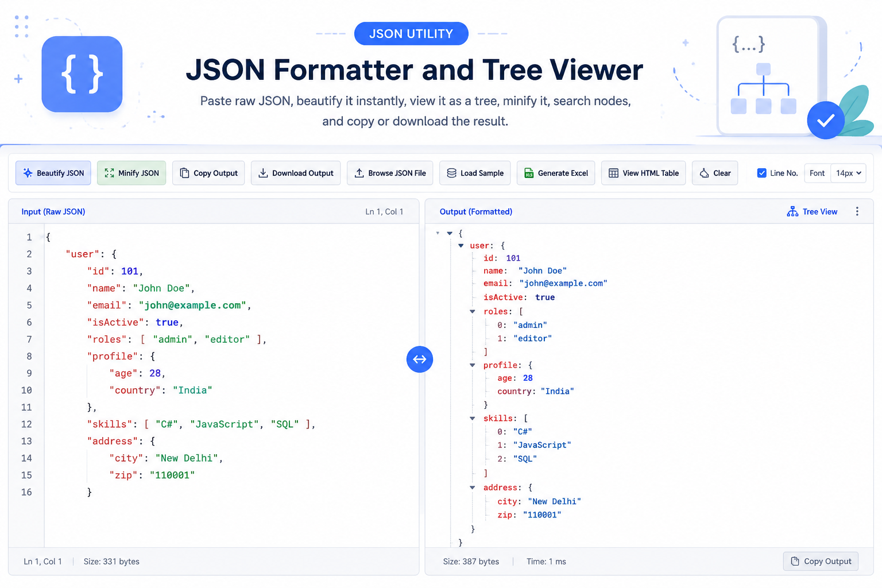
Task: Click "Time: 1 ms" in output status bar
Action: point(546,562)
